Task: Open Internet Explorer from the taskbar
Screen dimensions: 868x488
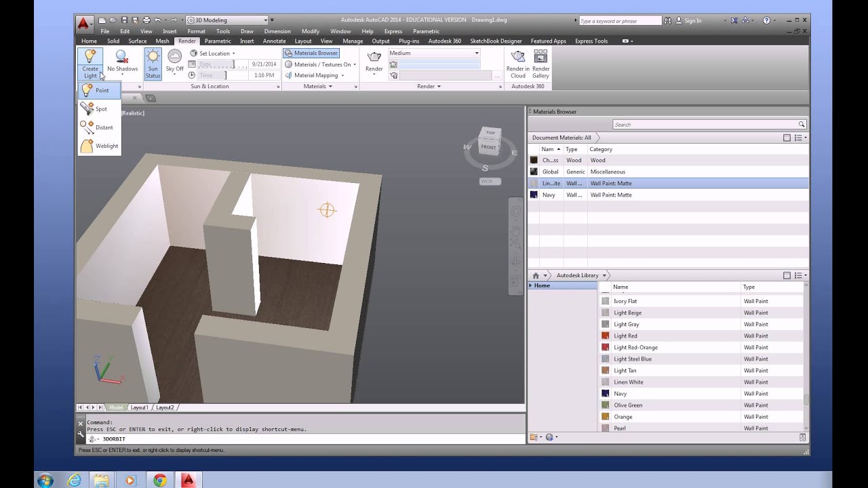Action: (x=74, y=480)
